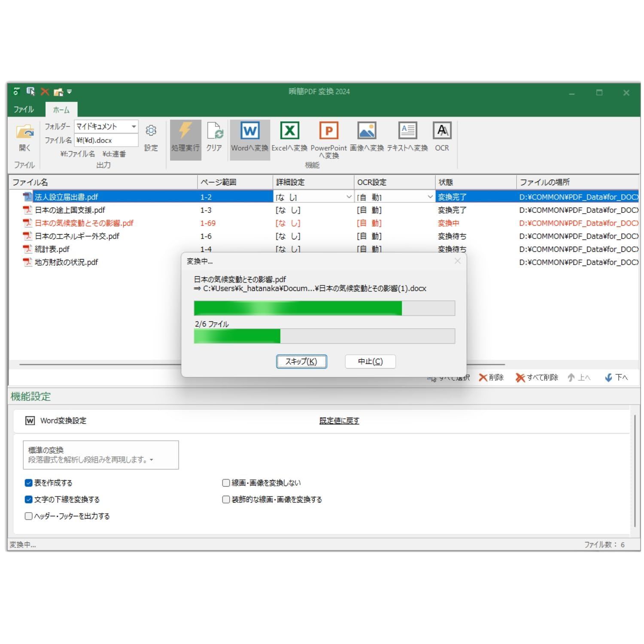Click the Open (開く) folder icon
The height and width of the screenshot is (644, 644).
[25, 132]
